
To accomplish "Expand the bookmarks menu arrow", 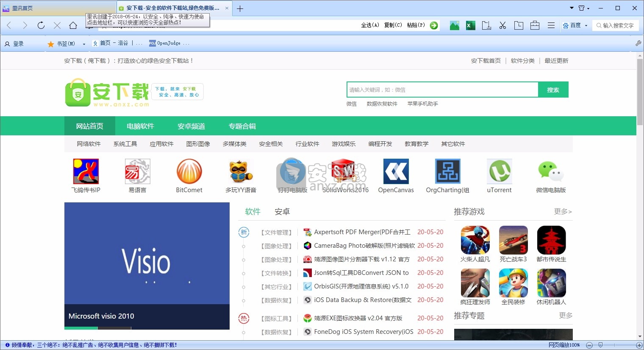I will tap(84, 44).
